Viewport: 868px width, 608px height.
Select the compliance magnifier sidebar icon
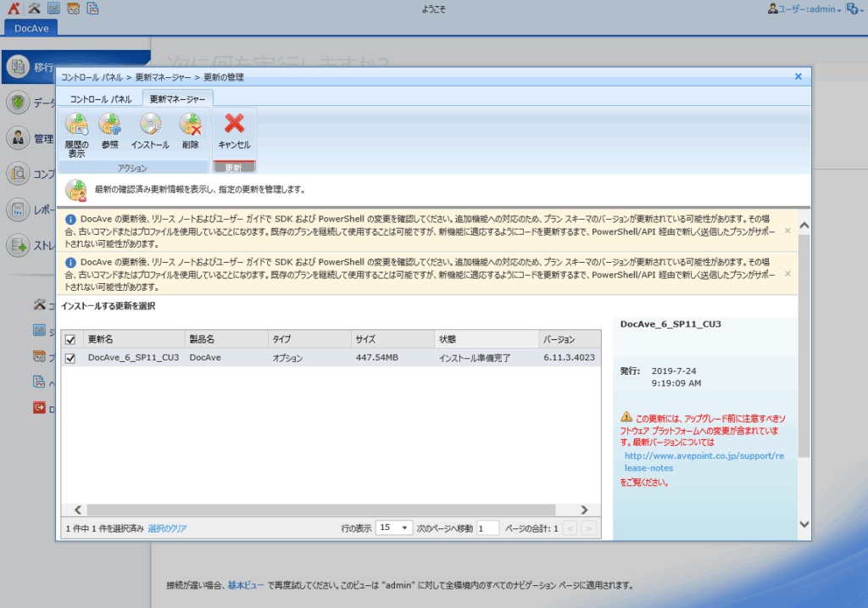[x=18, y=174]
